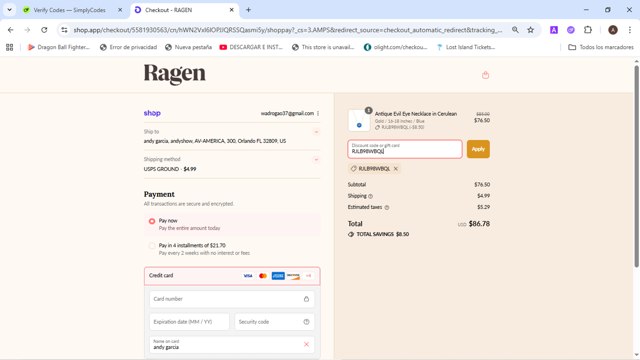640x360 pixels.
Task: Click the USPS GROUND shipping text
Action: point(170,169)
